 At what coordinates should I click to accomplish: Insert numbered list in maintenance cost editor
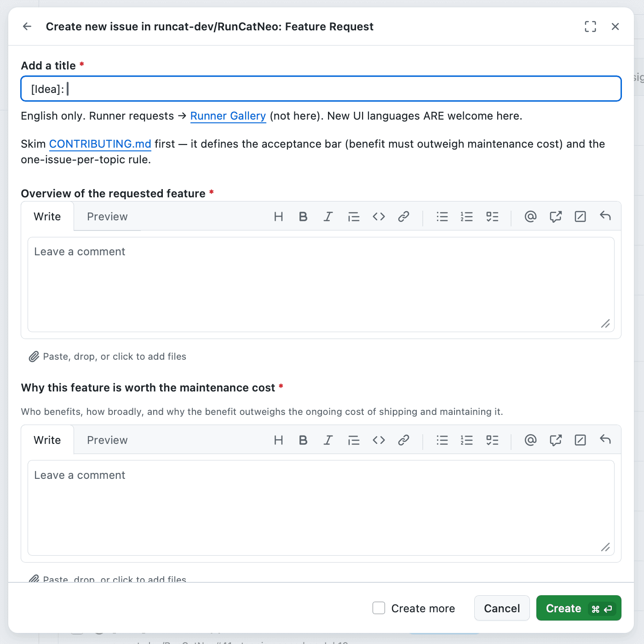[467, 440]
